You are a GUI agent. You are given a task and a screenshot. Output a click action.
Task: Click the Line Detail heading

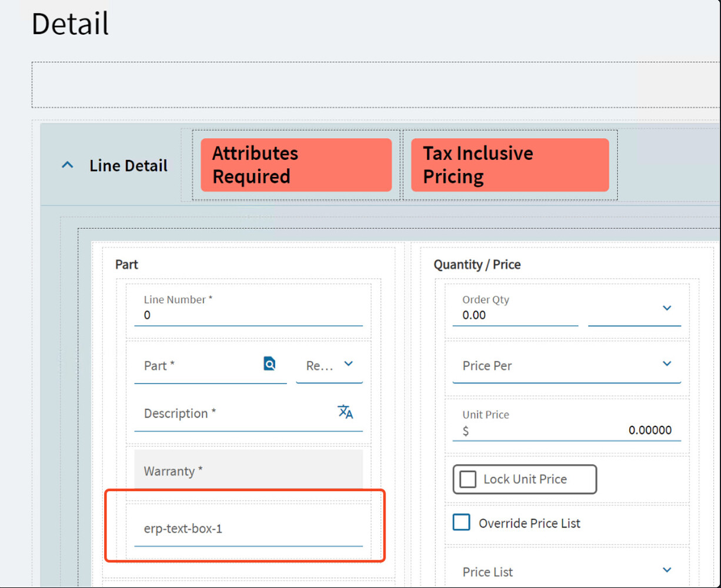128,165
